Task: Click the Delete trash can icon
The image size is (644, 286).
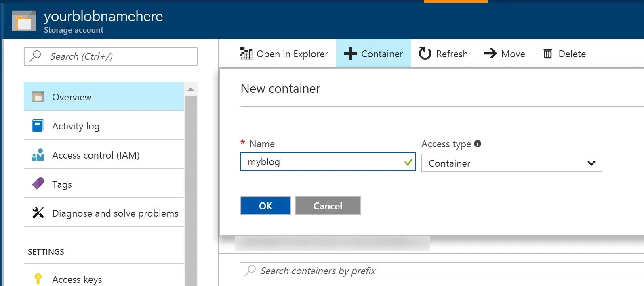Action: click(547, 53)
